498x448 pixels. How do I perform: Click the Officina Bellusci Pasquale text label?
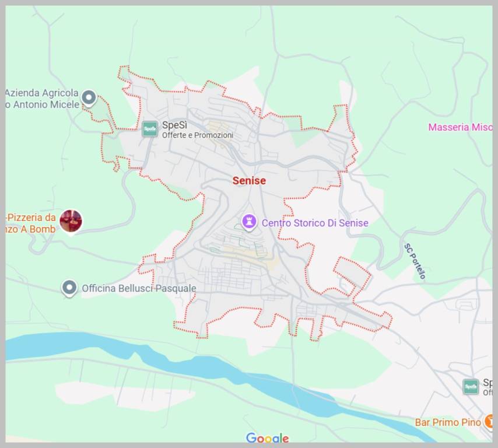click(x=139, y=288)
